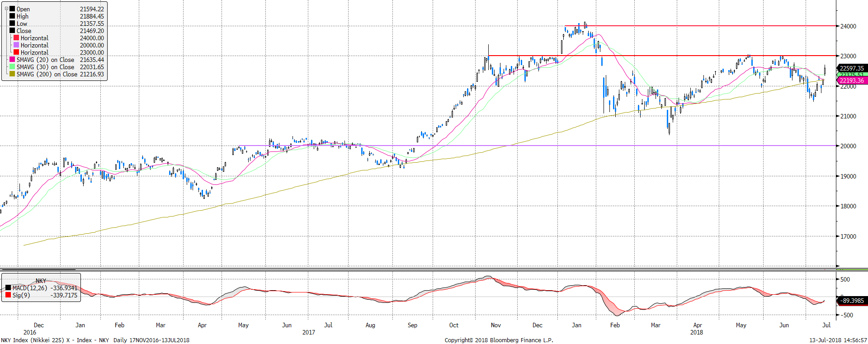This screenshot has width=868, height=344.
Task: Click the Nov label on time axis
Action: (x=495, y=325)
